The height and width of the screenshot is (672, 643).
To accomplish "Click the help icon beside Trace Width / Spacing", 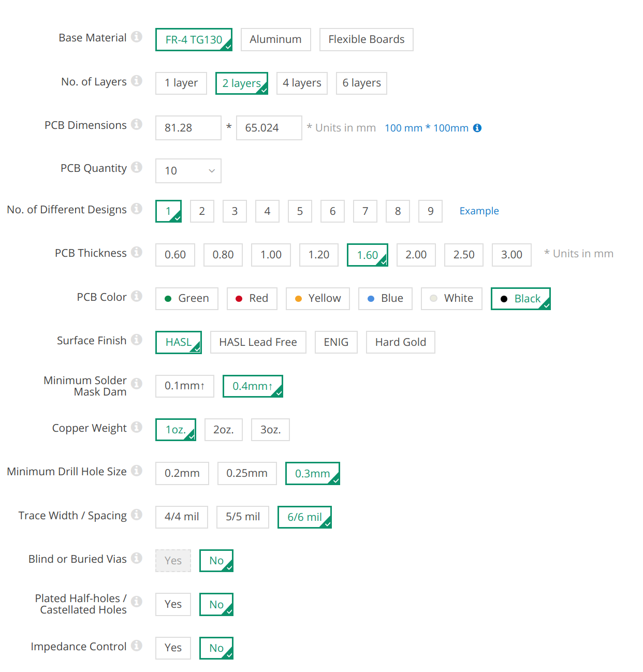I will [x=137, y=515].
